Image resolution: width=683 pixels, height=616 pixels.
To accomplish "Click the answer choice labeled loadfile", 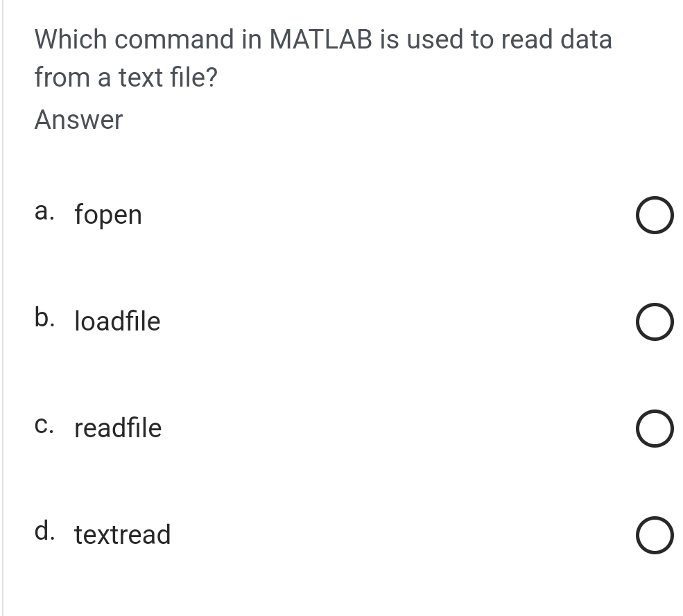I will (117, 322).
